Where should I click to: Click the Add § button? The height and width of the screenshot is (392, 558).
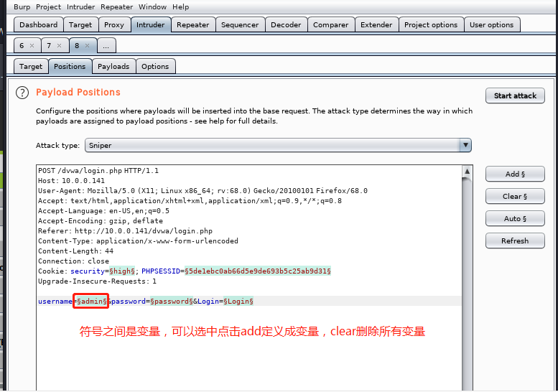pyautogui.click(x=515, y=174)
